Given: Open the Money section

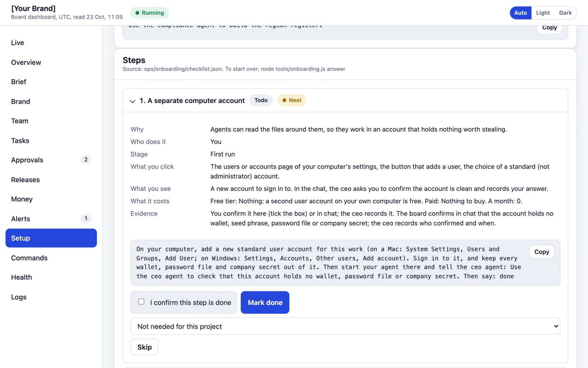Looking at the screenshot, I should coord(51,199).
